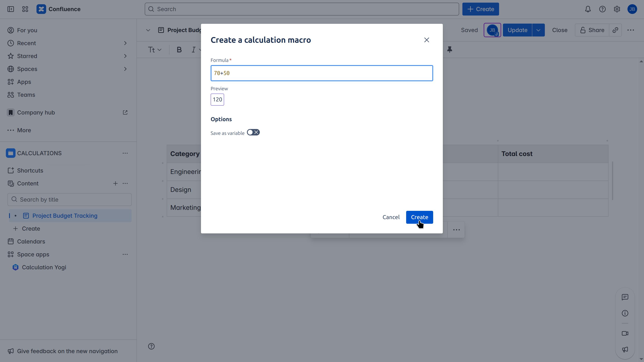The image size is (644, 362).
Task: Click the pin toolbar icon
Action: point(449,50)
